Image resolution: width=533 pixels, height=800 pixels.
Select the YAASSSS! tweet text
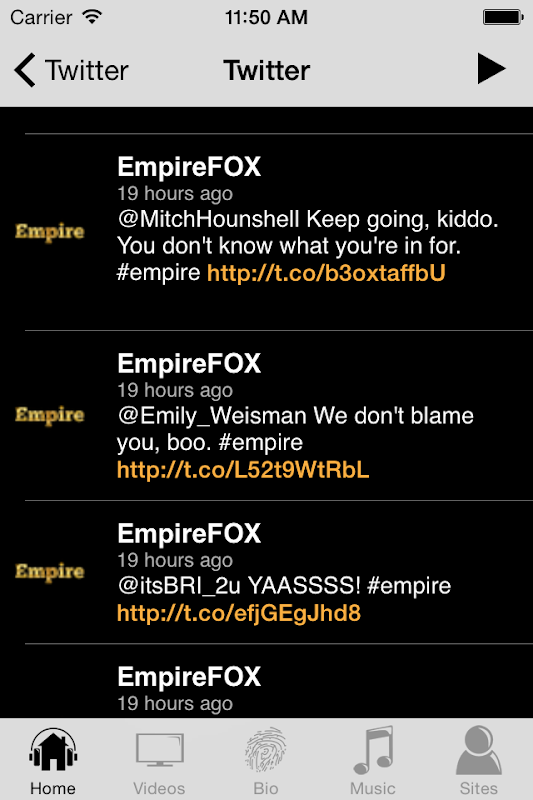(284, 586)
